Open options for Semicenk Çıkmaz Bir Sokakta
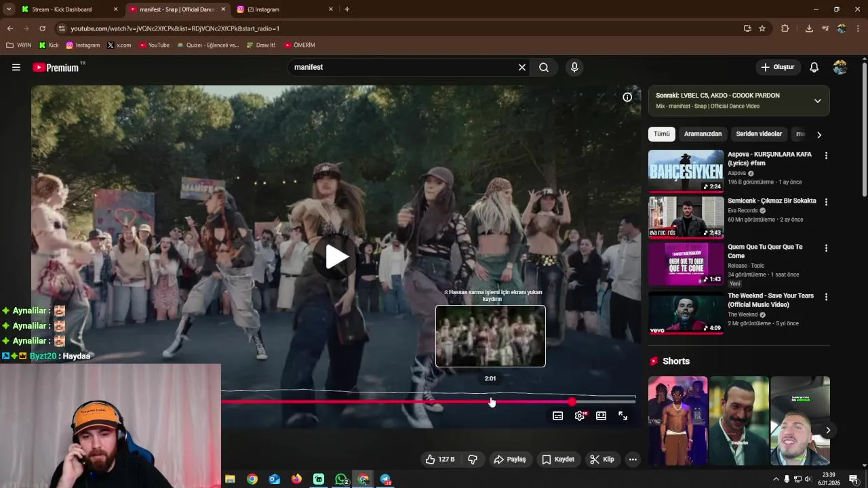This screenshot has height=488, width=868. 826,202
